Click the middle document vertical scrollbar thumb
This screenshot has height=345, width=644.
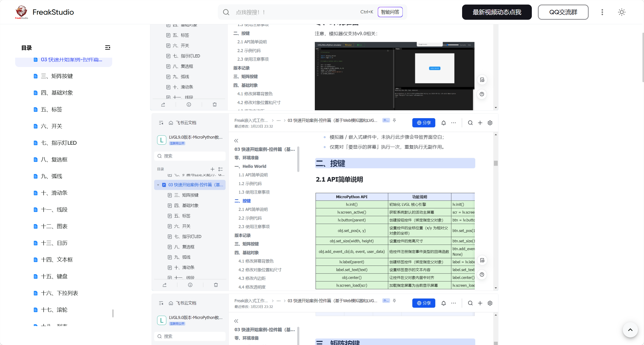coord(496,163)
